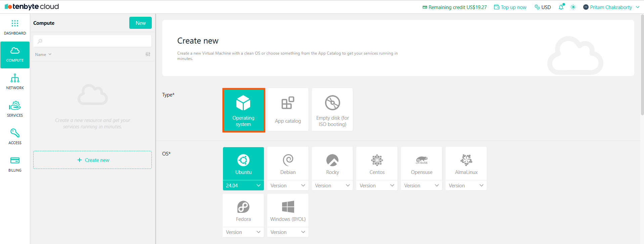The image size is (644, 244).
Task: Open Rocky Version dropdown
Action: [332, 185]
